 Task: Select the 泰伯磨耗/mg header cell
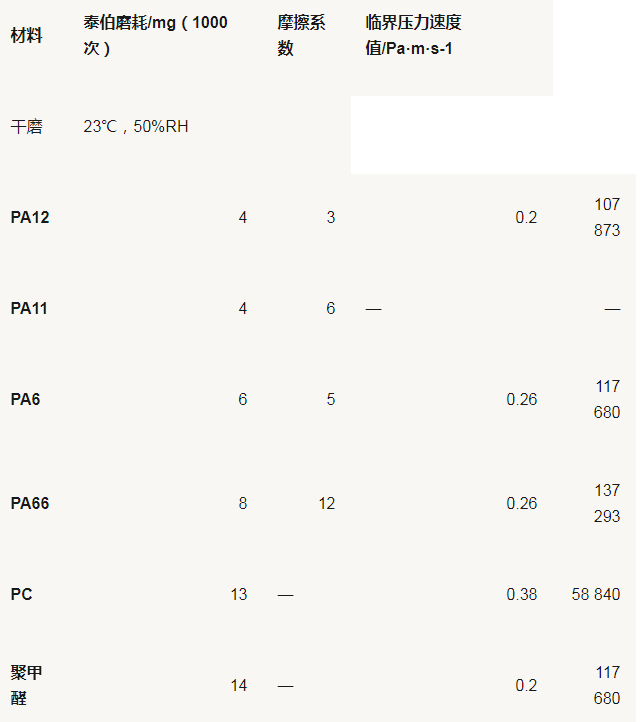pos(155,36)
